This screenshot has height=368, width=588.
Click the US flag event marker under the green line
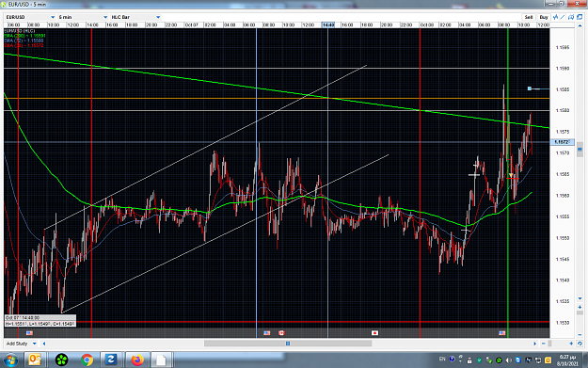(502, 333)
